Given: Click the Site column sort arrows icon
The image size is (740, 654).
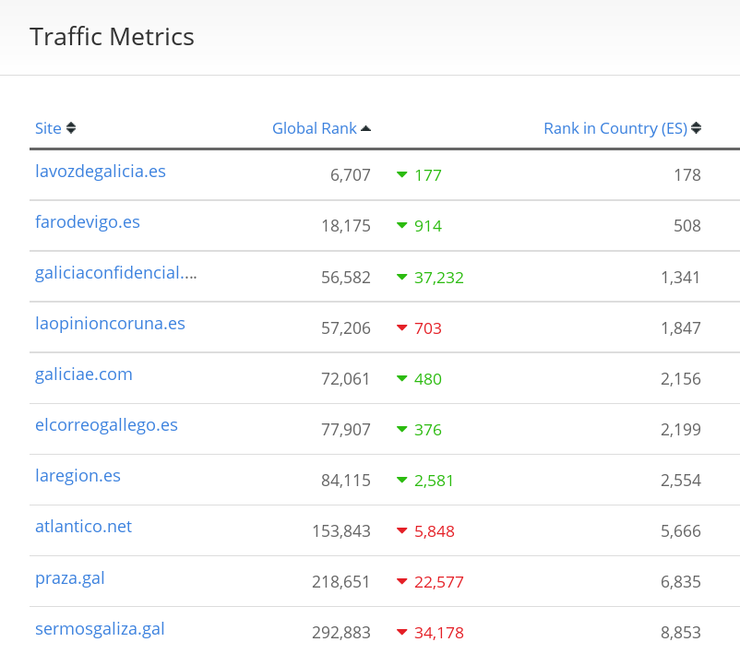Looking at the screenshot, I should point(71,128).
